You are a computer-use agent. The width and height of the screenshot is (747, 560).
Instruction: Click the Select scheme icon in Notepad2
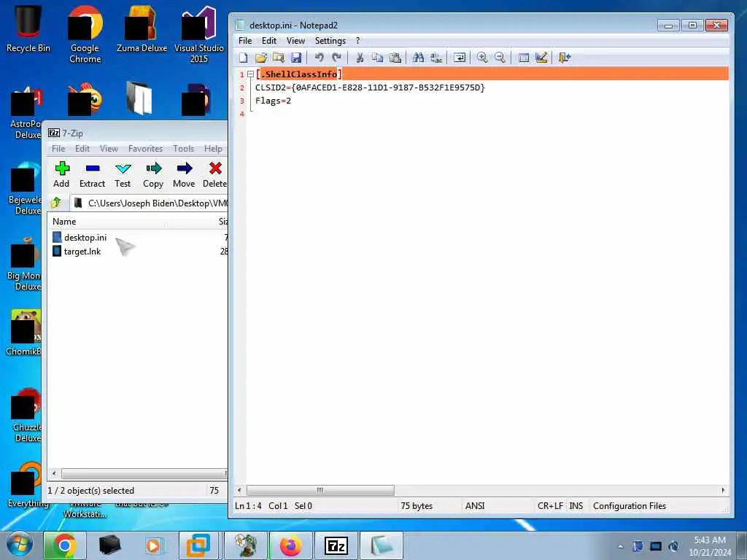(x=524, y=58)
